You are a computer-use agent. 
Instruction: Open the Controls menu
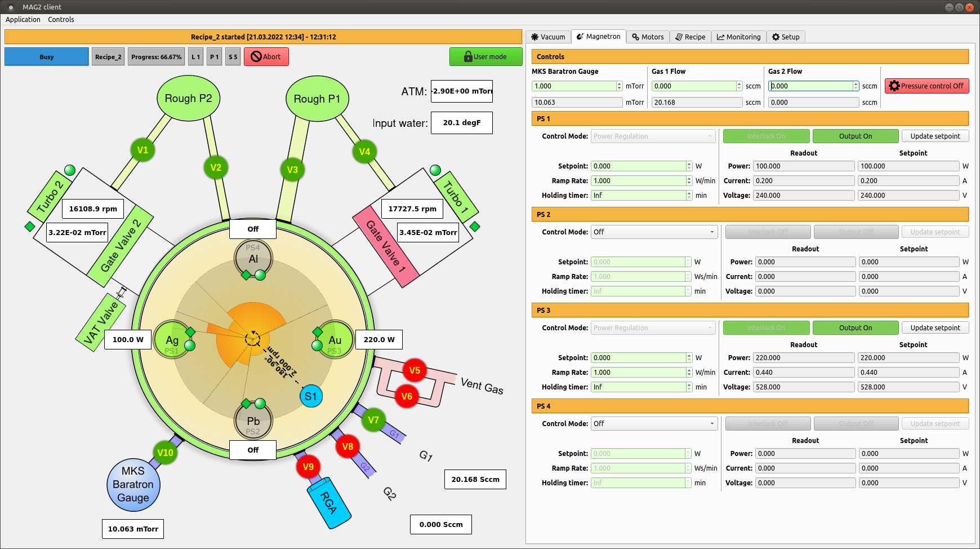61,20
